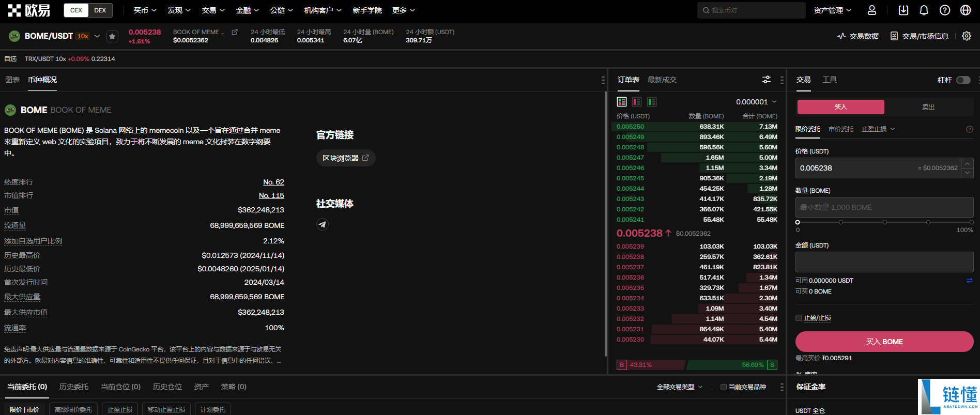Show combined order book view icon

pyautogui.click(x=622, y=102)
